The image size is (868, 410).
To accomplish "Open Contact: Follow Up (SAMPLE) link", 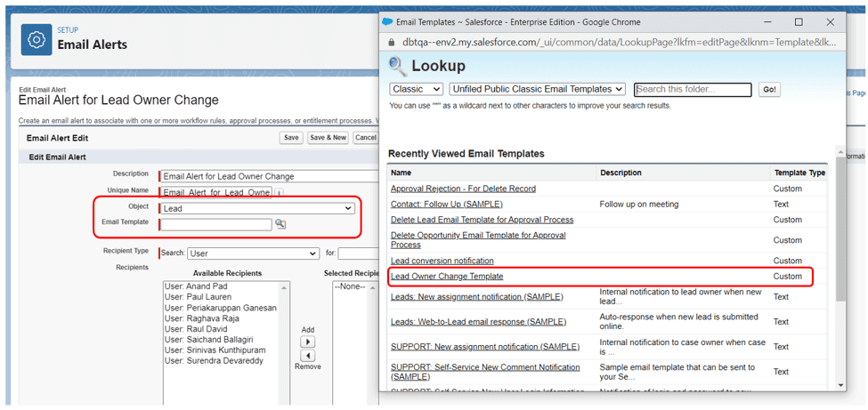I will click(x=447, y=205).
